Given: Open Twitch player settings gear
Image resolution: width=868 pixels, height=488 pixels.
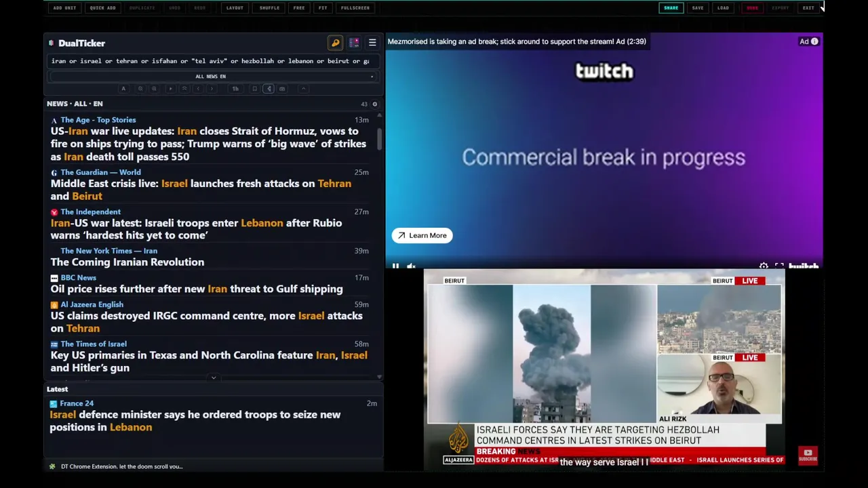Looking at the screenshot, I should click(x=764, y=266).
